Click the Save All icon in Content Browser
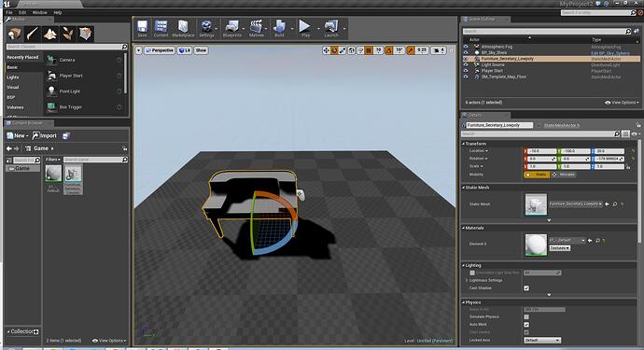644x350 pixels. pos(66,135)
